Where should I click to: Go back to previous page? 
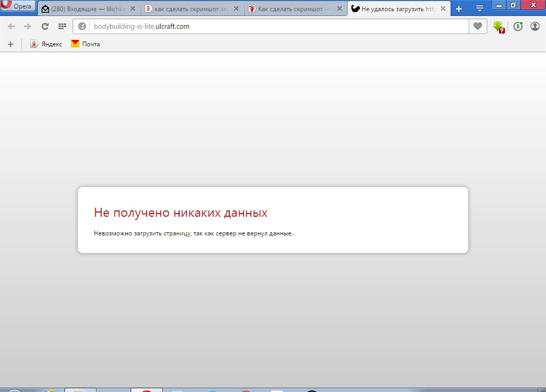tap(11, 27)
